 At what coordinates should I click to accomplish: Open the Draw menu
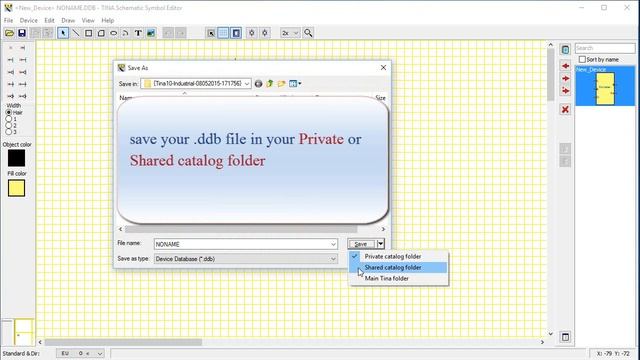[68, 20]
